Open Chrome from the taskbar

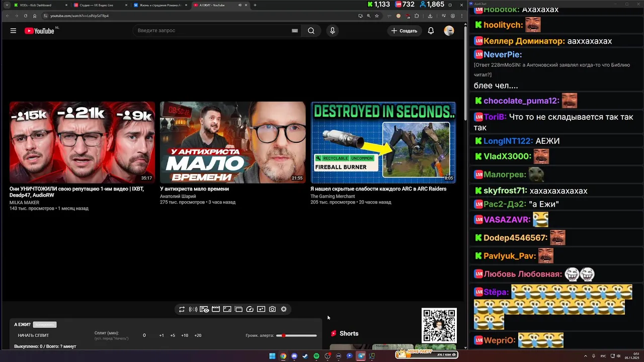coord(283,356)
